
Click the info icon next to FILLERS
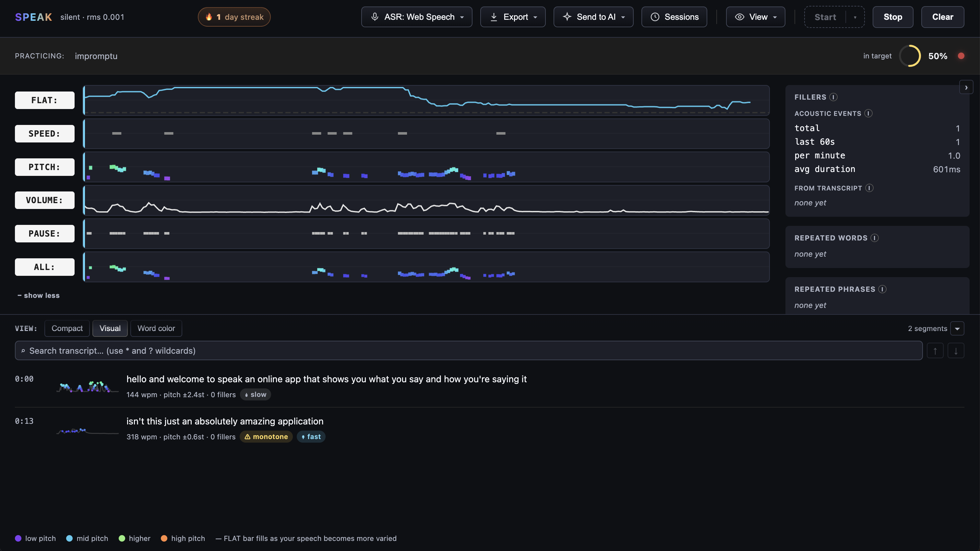click(x=833, y=97)
